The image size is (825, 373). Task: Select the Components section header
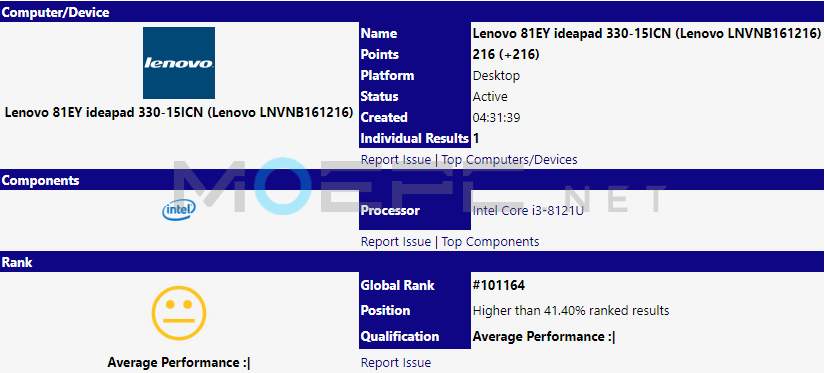[x=412, y=180]
